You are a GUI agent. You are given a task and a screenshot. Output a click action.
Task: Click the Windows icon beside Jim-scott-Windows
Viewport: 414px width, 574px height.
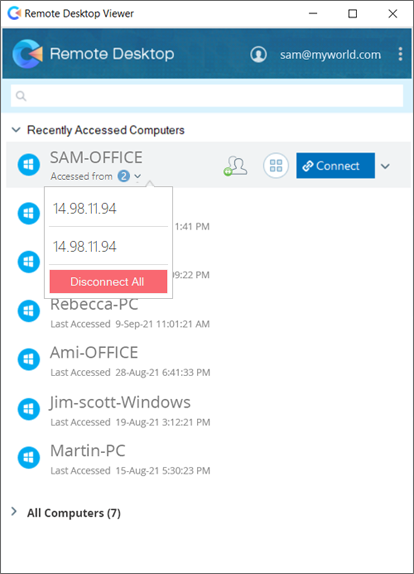29,409
